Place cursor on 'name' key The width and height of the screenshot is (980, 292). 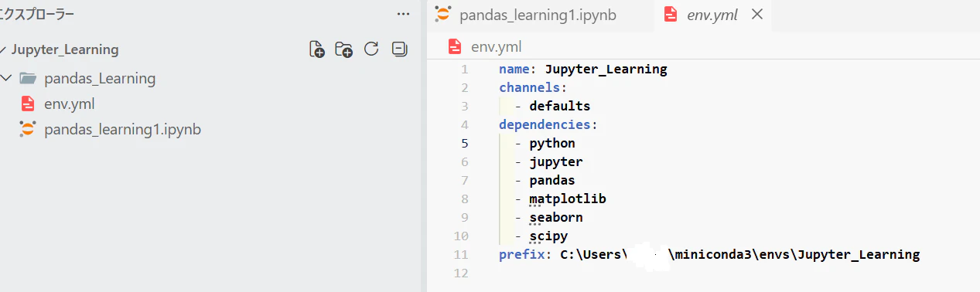(514, 69)
